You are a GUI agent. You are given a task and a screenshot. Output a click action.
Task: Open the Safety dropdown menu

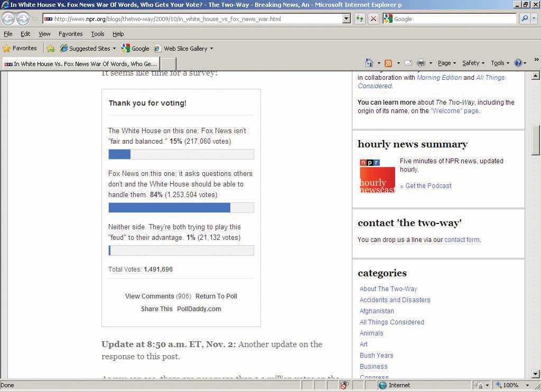[x=473, y=63]
